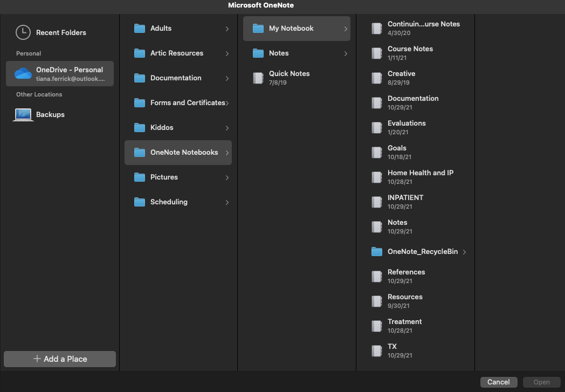
Task: Expand the Adults folder chevron
Action: (227, 29)
